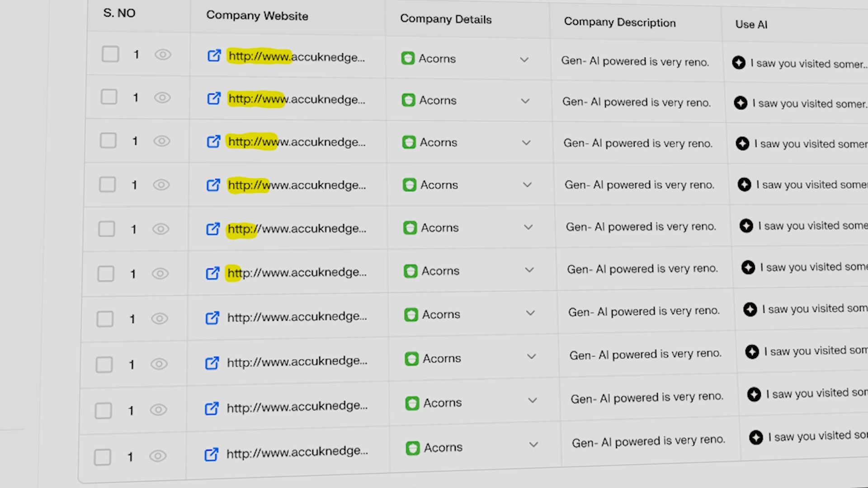This screenshot has height=488, width=868.
Task: Expand Acorns dropdown chevron in second row
Action: (525, 101)
